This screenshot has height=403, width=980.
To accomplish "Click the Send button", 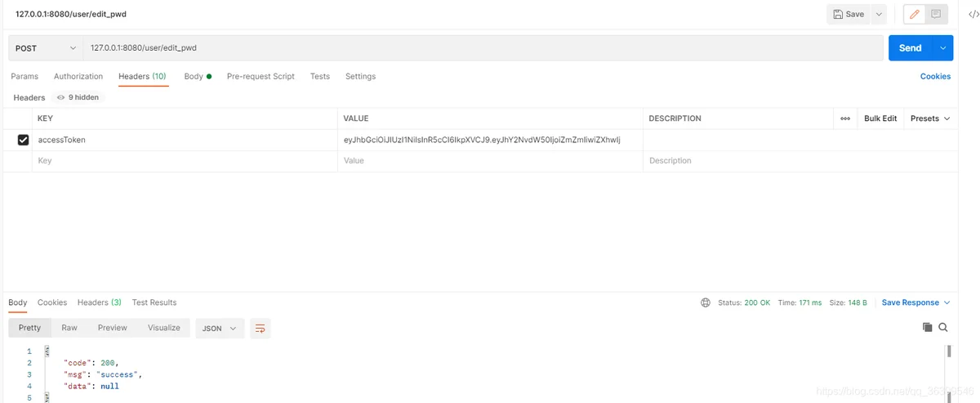I will point(910,48).
